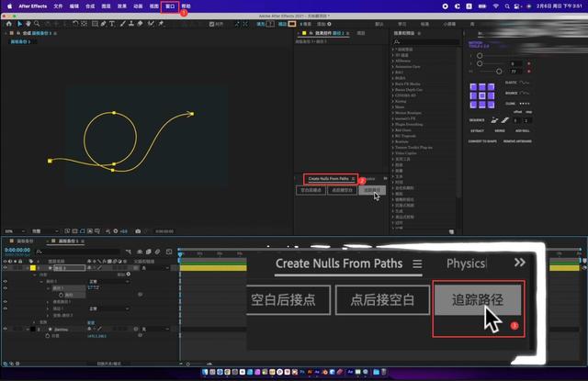This screenshot has height=381, width=588.
Task: Click the Add circular button in layer contents row
Action: tap(129, 275)
